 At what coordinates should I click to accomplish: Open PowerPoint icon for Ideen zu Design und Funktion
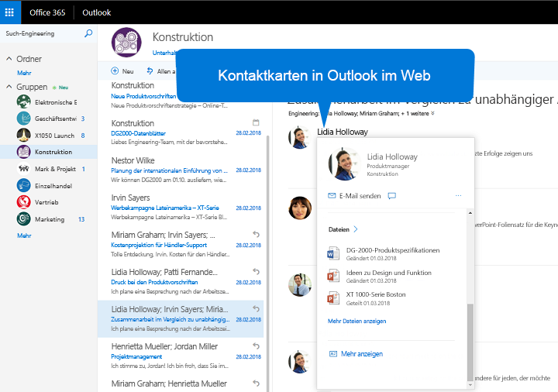(x=333, y=276)
